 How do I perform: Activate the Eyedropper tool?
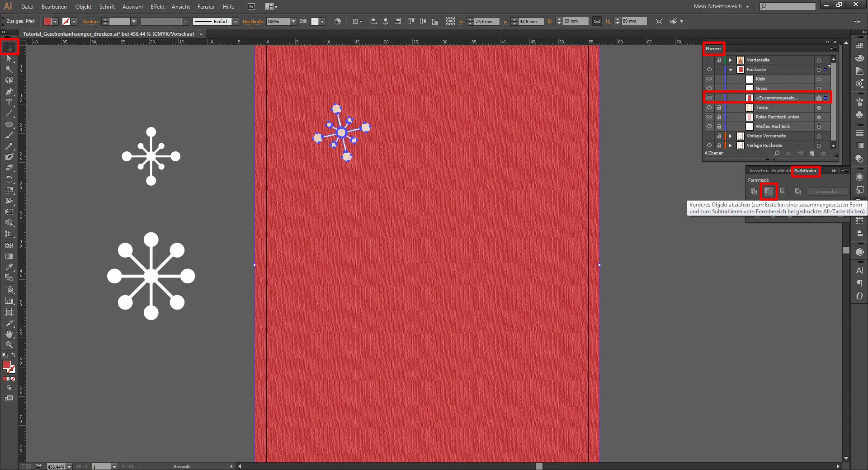[9, 267]
